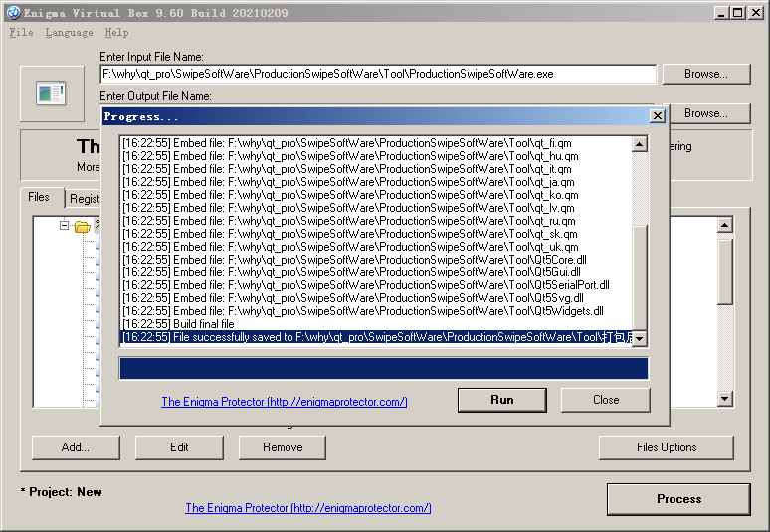Select the qt_fi.qm embed log line
770x532 pixels.
tap(376, 143)
